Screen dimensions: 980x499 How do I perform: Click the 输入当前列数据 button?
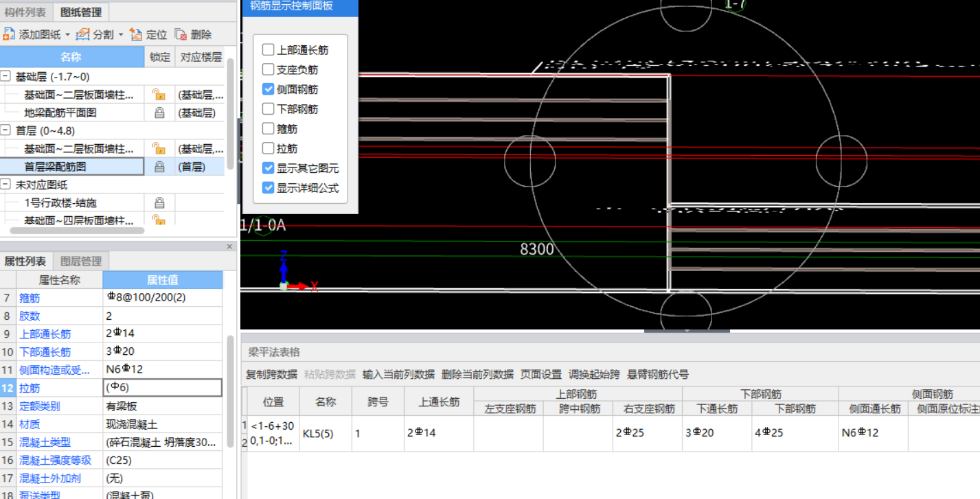[x=398, y=374]
